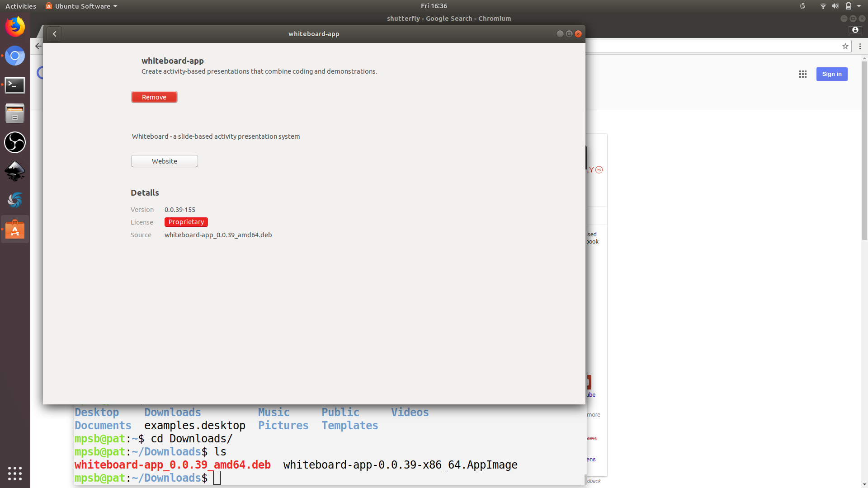
Task: Click the AppImage filename in the terminal
Action: (401, 465)
